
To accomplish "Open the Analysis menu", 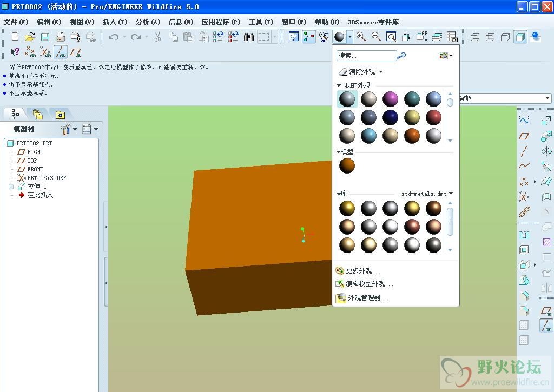I will pyautogui.click(x=148, y=22).
